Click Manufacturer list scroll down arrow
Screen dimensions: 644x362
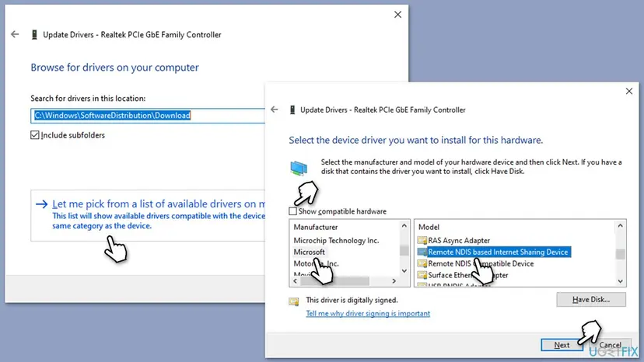point(404,271)
